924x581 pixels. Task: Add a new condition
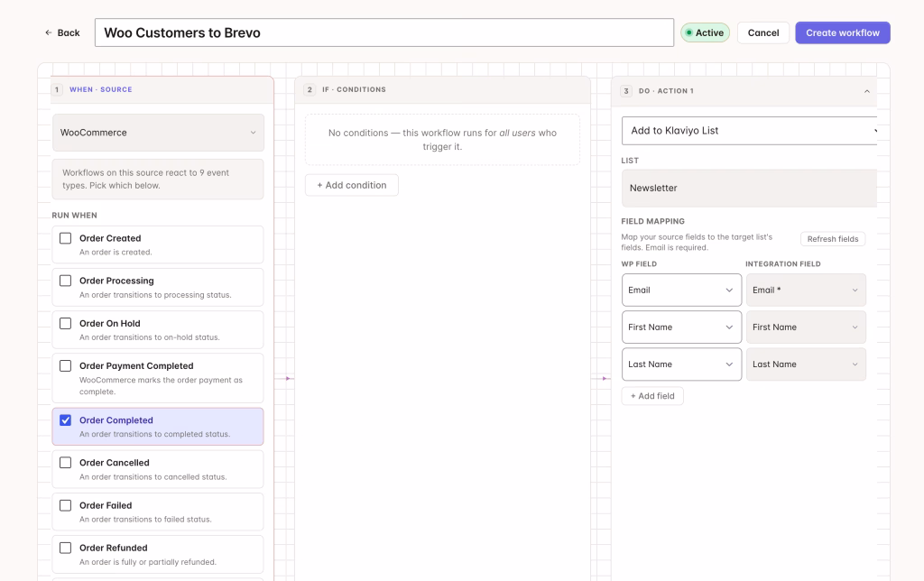(352, 185)
